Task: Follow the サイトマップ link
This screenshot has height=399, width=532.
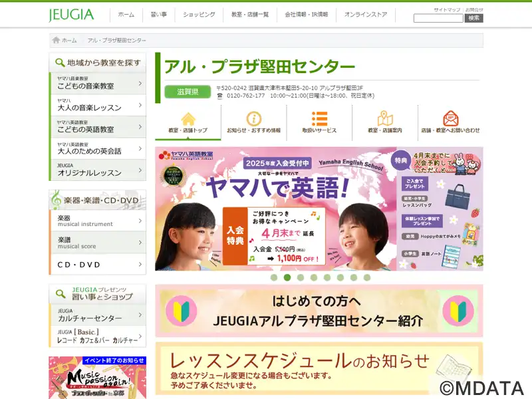Action: click(x=447, y=10)
